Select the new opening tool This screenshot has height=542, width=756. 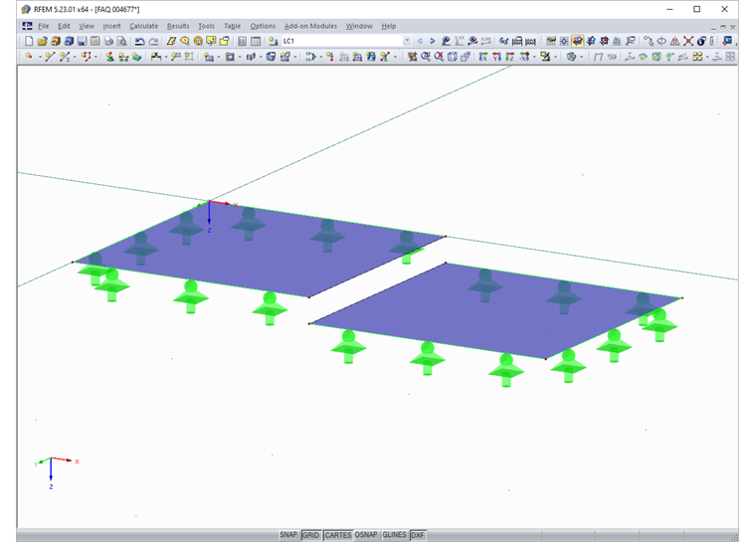pyautogui.click(x=230, y=57)
